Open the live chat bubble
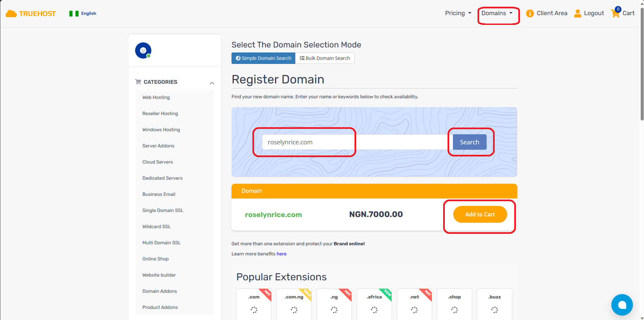The height and width of the screenshot is (320, 644). pos(622,305)
